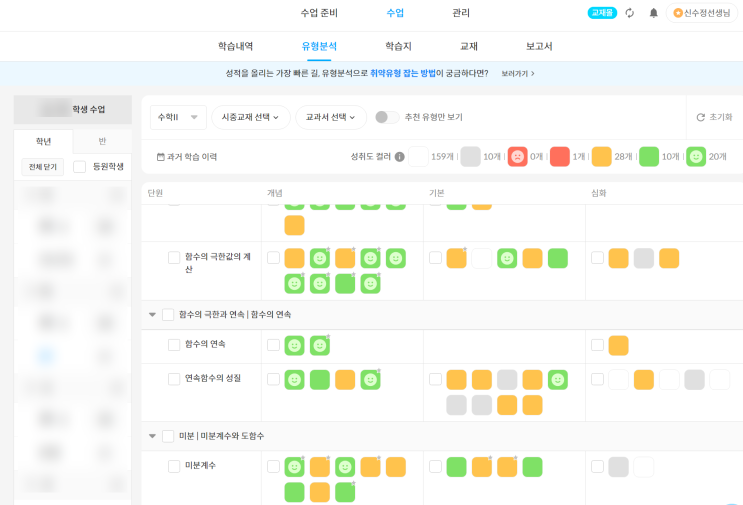Open the notification bell
The width and height of the screenshot is (743, 505).
(653, 13)
